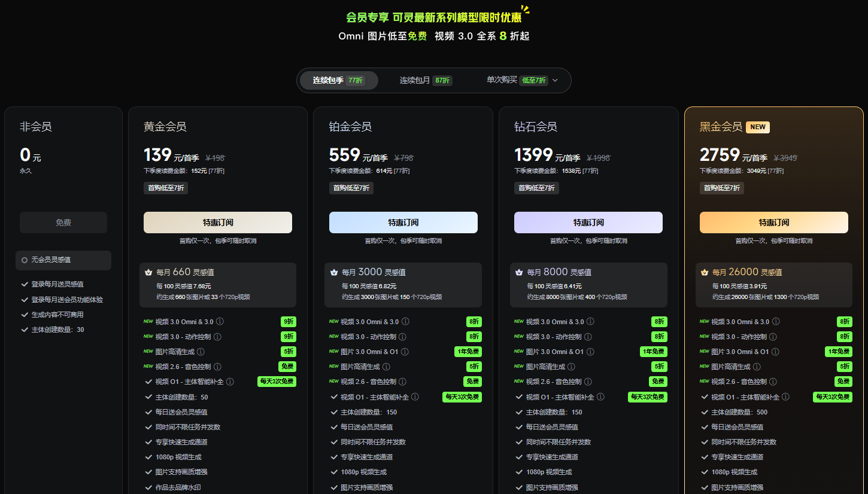Click the info icon next to 图片 3.0 Omni & O1 in 钻石会员

pyautogui.click(x=590, y=351)
